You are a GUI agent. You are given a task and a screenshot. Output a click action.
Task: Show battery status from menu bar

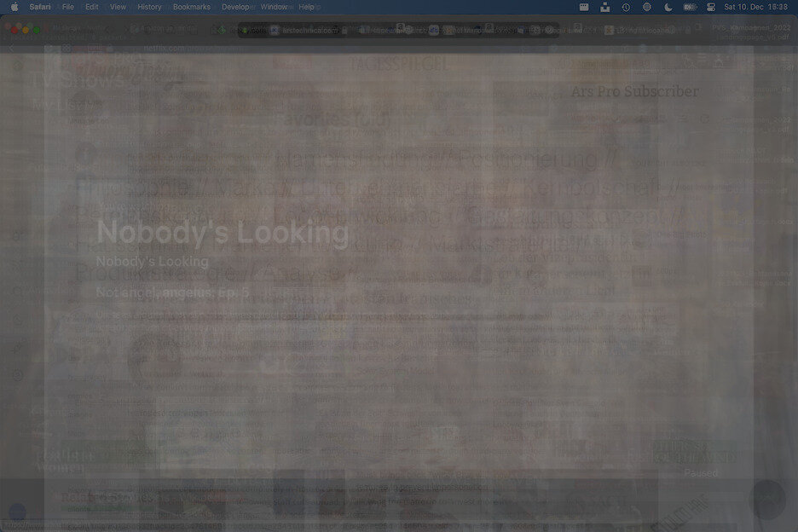tap(690, 7)
